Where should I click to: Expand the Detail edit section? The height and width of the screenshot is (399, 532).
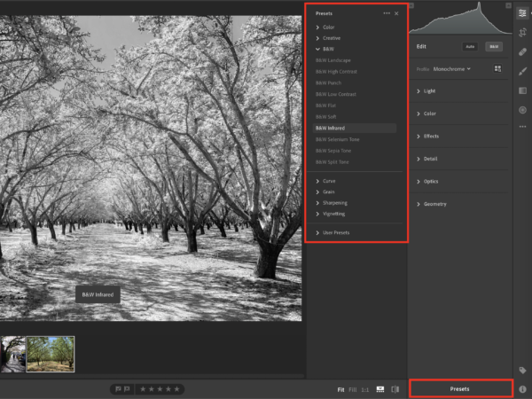pos(426,159)
